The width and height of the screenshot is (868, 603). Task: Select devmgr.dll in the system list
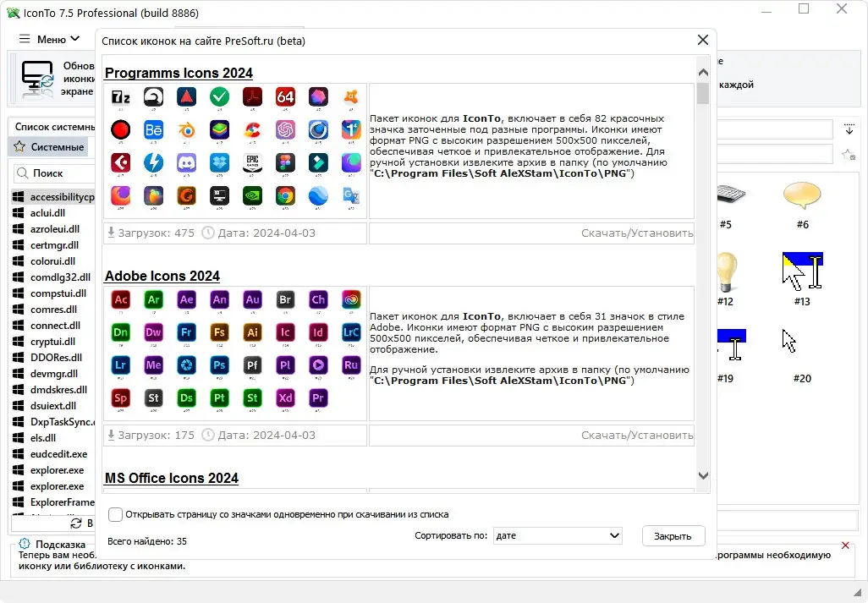(53, 374)
